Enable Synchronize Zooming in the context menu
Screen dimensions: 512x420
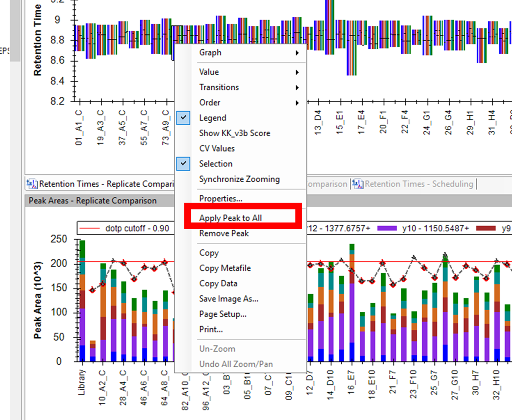tap(239, 179)
